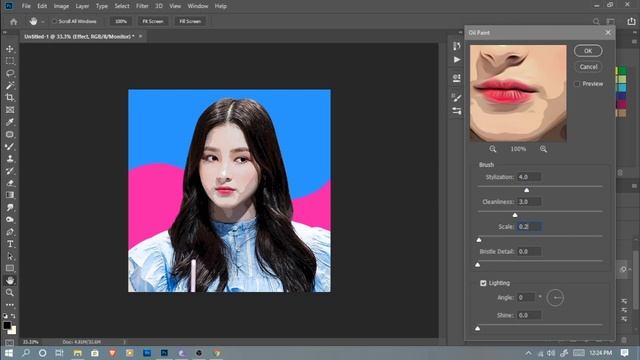
Task: Cancel the Oil Paint dialog
Action: [x=588, y=67]
